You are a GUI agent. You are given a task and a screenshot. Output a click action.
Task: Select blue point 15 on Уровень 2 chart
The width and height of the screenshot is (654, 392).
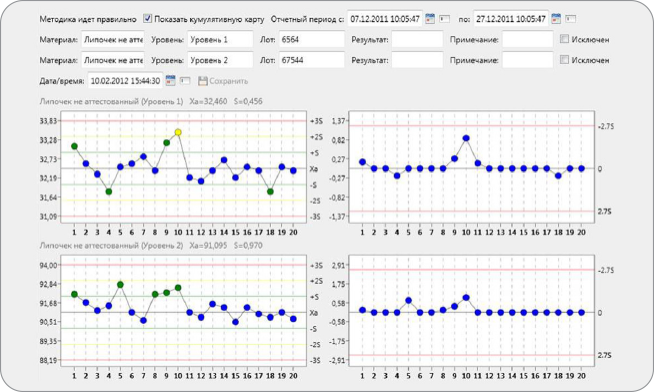(236, 322)
